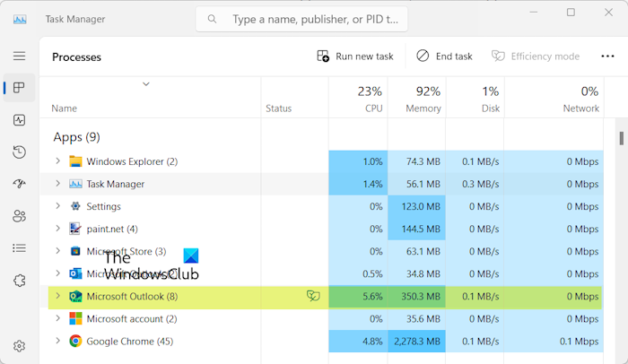Open the more options ellipsis menu

tap(607, 56)
